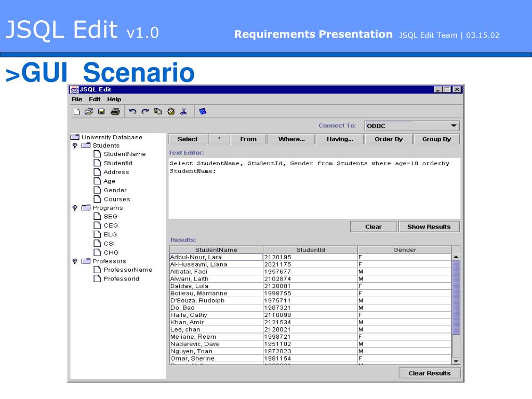The width and height of the screenshot is (532, 399).
Task: Click the StudentName column header
Action: [216, 250]
